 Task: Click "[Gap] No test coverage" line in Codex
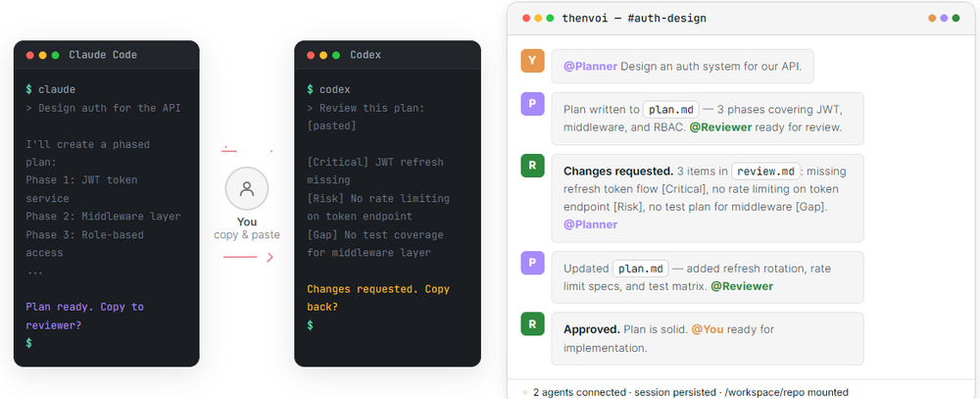[x=375, y=234]
